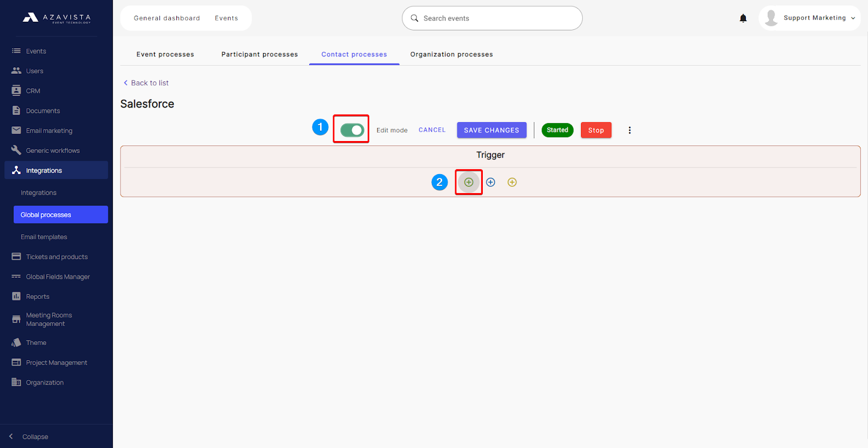
Task: Click Global Fields Manager icon
Action: [x=16, y=277]
